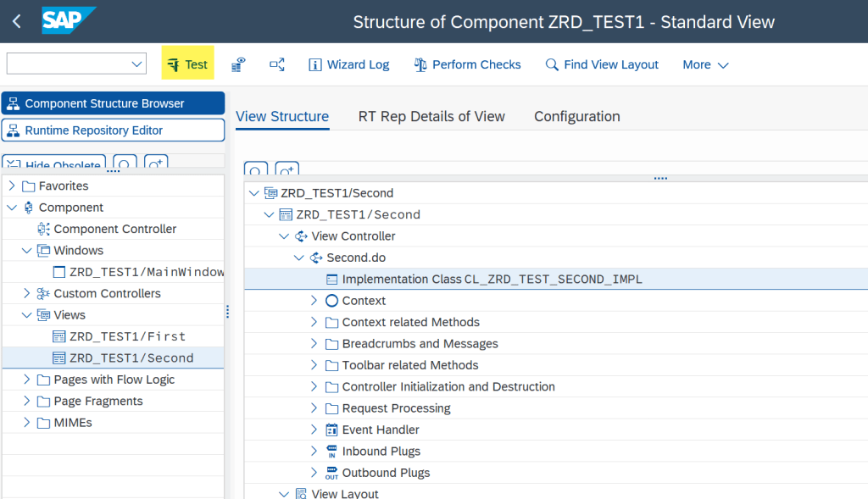Open the command field dropdown

click(138, 64)
